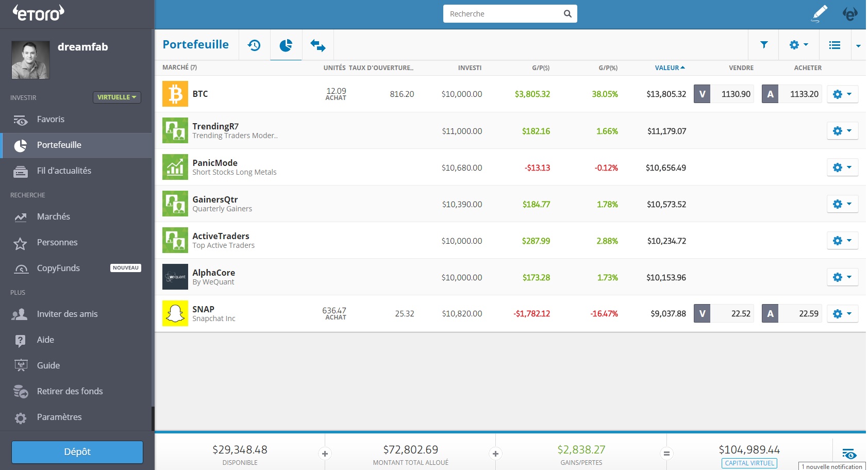
Task: Go to Marchés in the sidebar
Action: [x=54, y=216]
